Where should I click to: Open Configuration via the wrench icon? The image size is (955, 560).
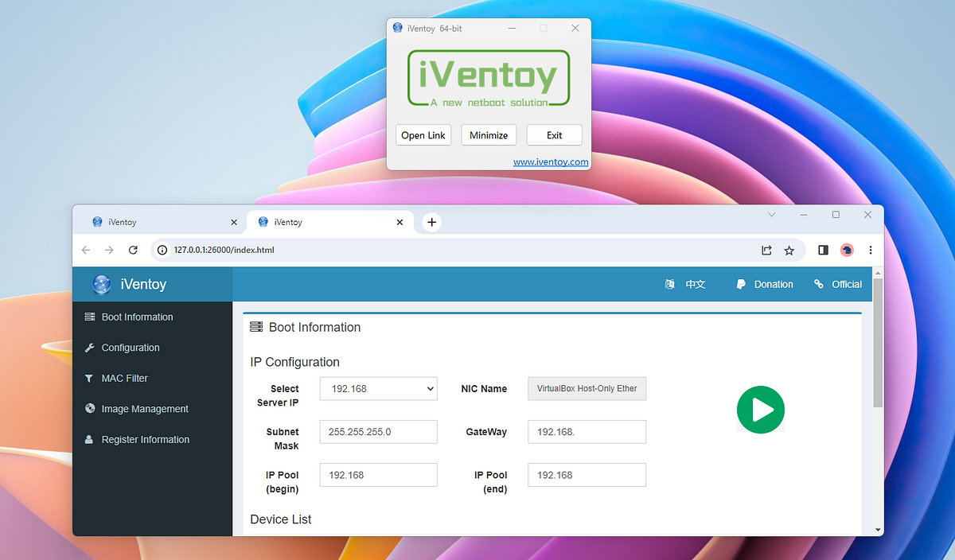pos(89,348)
